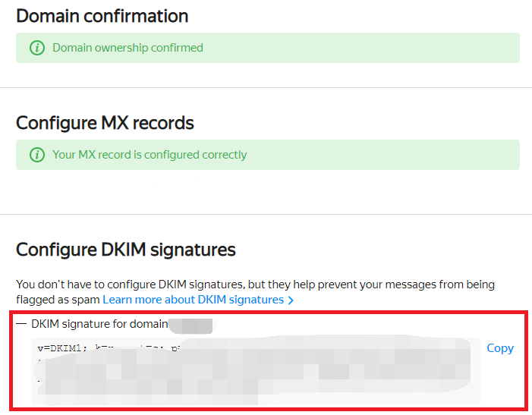The image size is (532, 415).
Task: Click the DKIM signature for domain label
Action: pyautogui.click(x=99, y=324)
